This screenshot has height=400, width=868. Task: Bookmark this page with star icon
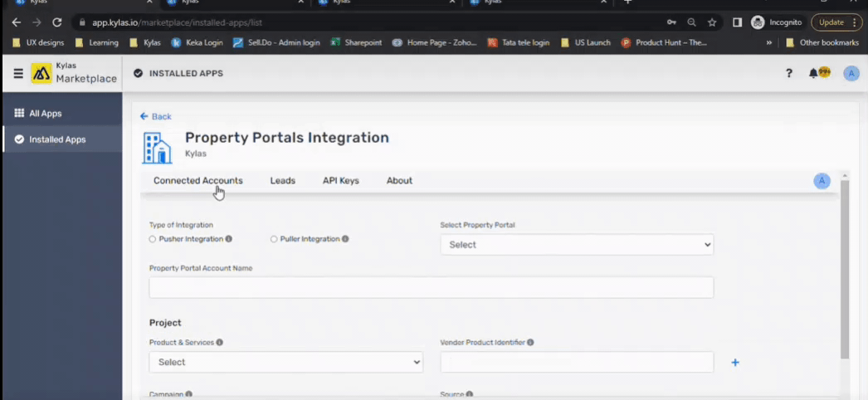click(x=712, y=22)
